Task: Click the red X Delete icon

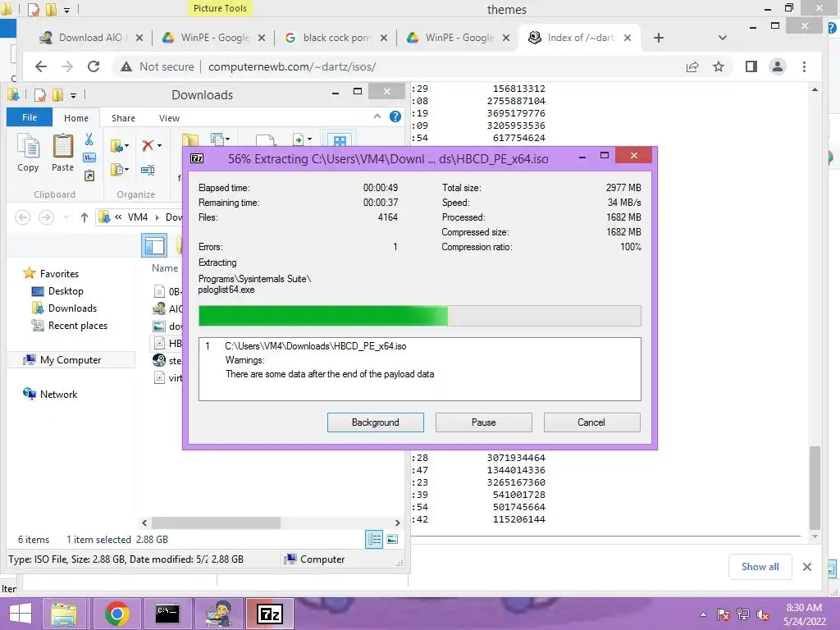Action: point(148,145)
